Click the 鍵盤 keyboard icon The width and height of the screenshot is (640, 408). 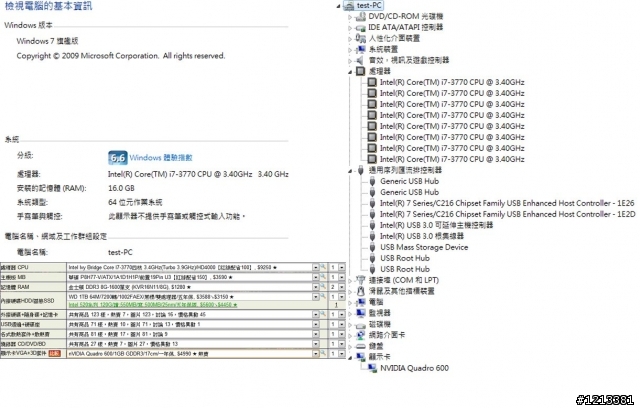360,346
